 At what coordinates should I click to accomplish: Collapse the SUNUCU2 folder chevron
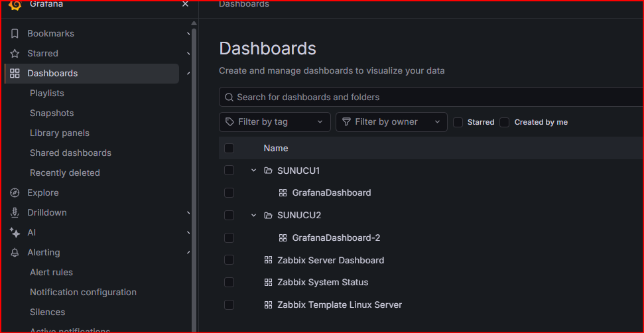[x=253, y=215]
